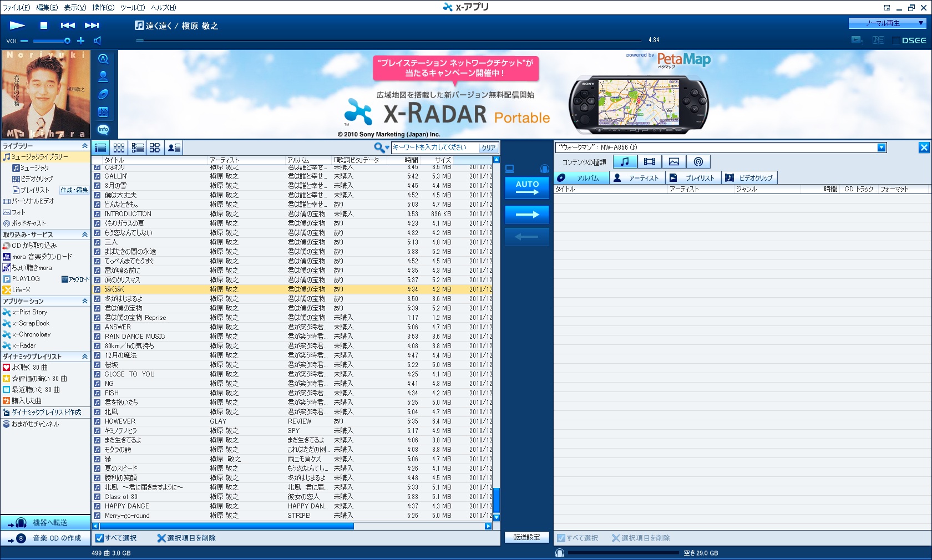Open the 表示(V) menu
Image resolution: width=932 pixels, height=560 pixels.
pos(75,8)
